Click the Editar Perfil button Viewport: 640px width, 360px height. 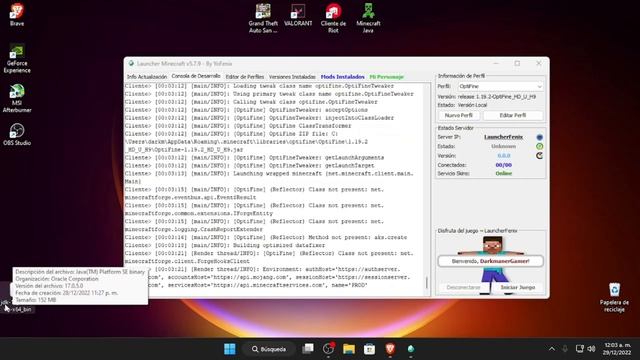click(x=513, y=116)
